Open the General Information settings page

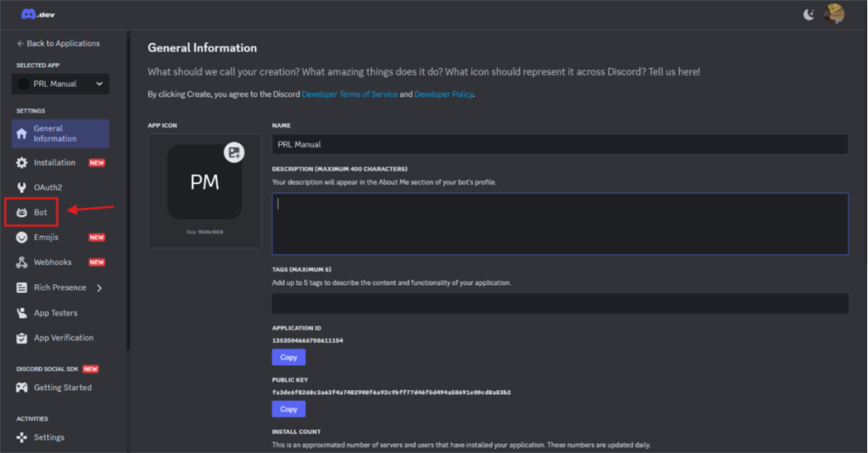[x=60, y=133]
